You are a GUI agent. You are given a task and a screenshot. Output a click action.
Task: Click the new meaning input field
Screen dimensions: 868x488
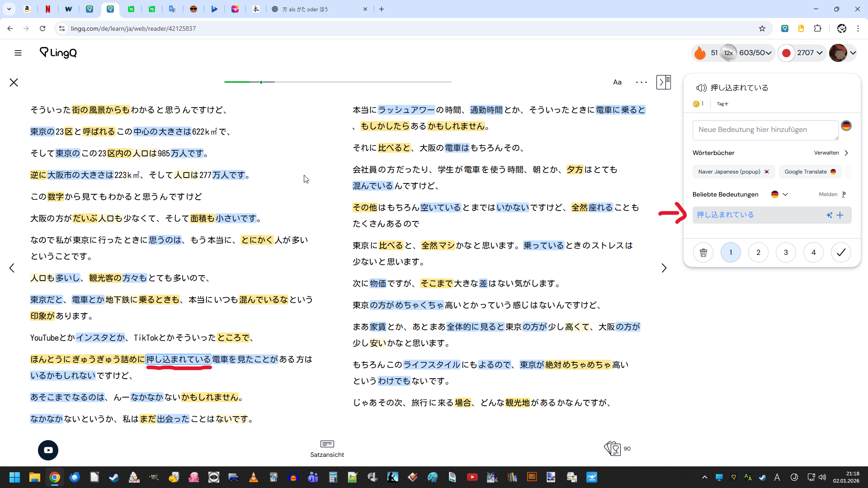tap(765, 130)
